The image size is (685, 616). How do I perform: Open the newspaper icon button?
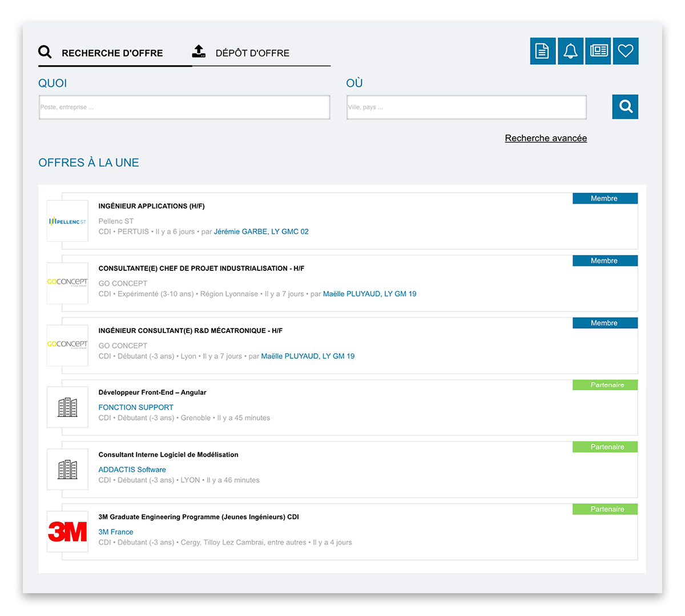pyautogui.click(x=598, y=51)
